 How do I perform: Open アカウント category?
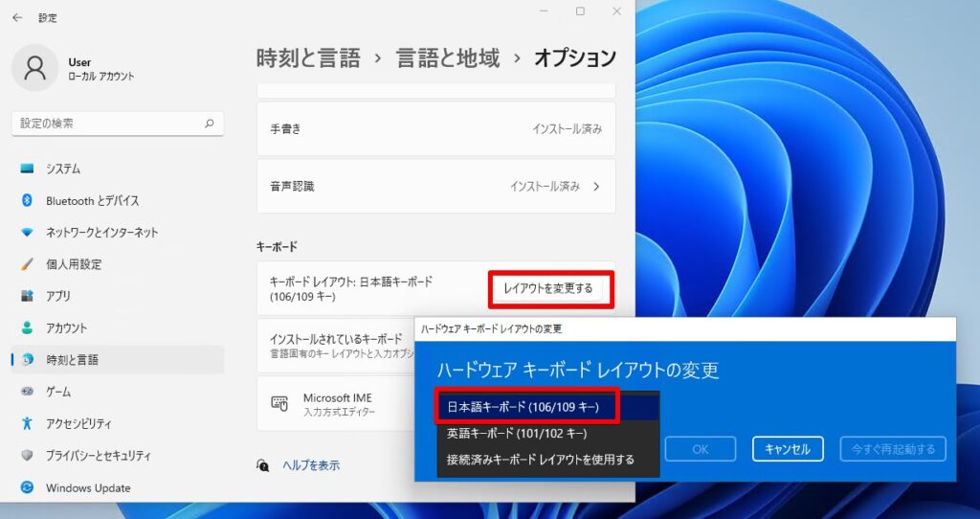pos(118,328)
